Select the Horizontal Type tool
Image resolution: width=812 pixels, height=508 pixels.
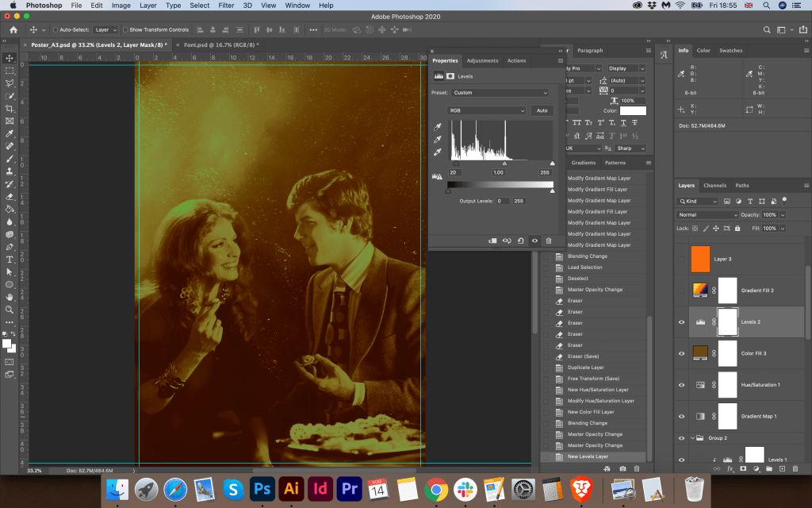tap(10, 260)
